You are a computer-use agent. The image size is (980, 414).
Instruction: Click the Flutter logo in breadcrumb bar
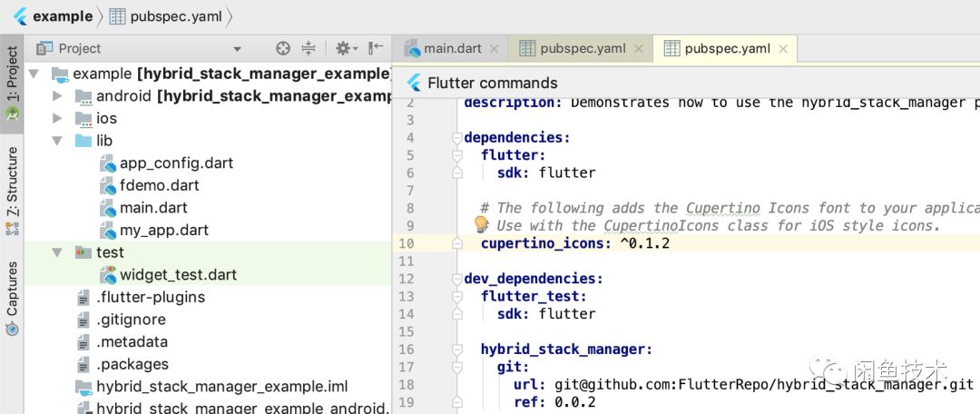click(20, 17)
